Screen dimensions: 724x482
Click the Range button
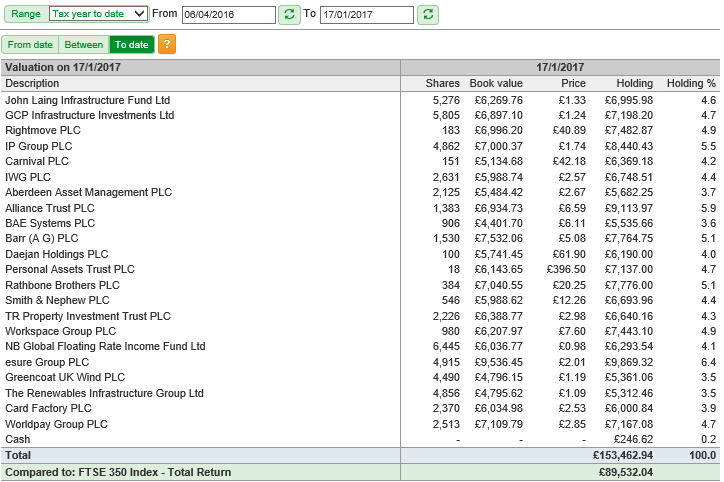click(x=26, y=14)
